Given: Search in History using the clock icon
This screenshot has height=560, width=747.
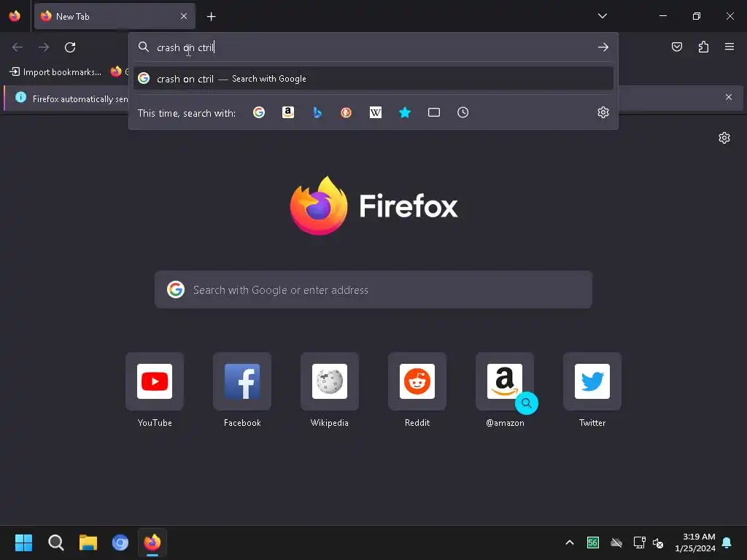Looking at the screenshot, I should click(x=463, y=112).
